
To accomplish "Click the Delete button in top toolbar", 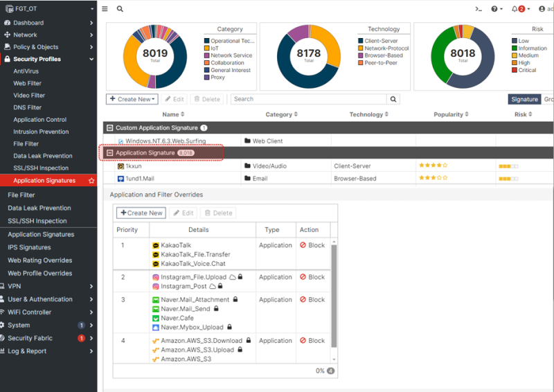I will (207, 99).
